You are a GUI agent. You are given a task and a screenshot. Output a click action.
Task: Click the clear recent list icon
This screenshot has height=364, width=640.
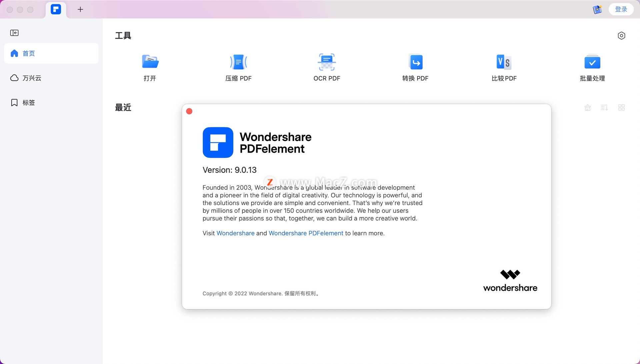tap(588, 108)
